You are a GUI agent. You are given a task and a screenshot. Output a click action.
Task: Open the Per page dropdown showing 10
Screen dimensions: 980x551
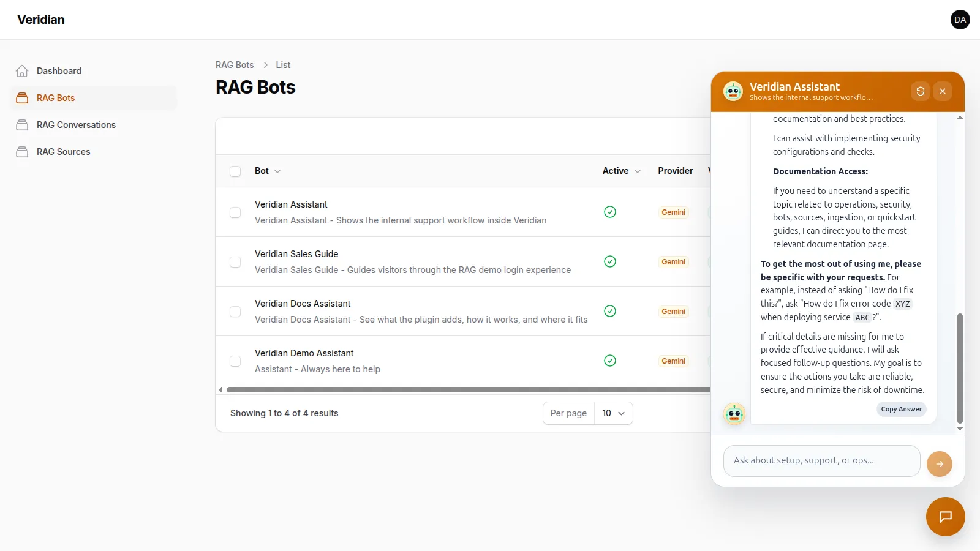pos(613,413)
